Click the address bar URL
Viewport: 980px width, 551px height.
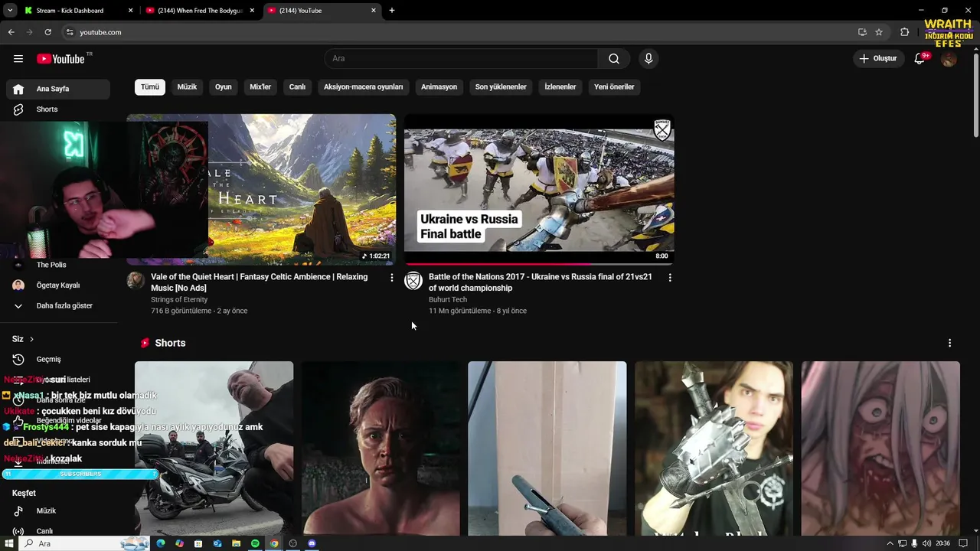tap(100, 32)
